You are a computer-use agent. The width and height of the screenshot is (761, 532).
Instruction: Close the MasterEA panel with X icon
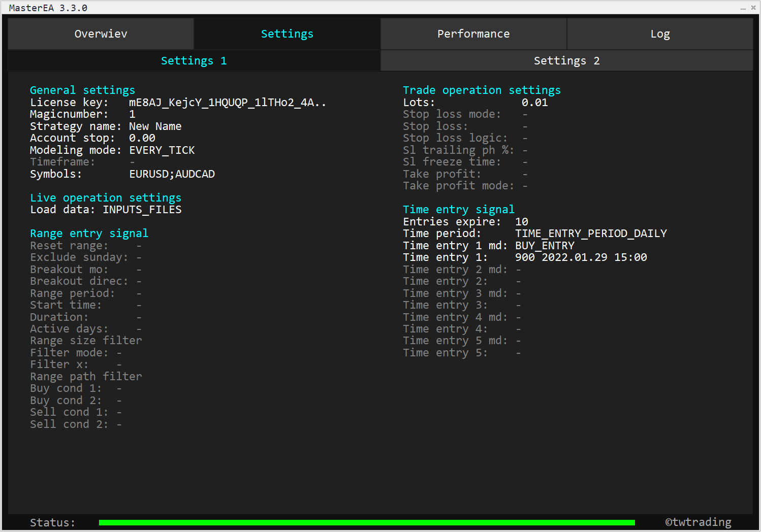click(753, 8)
